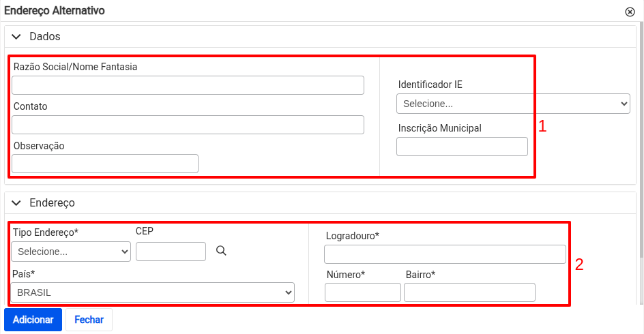Click the Adicionar button
The height and width of the screenshot is (334, 644).
click(33, 320)
